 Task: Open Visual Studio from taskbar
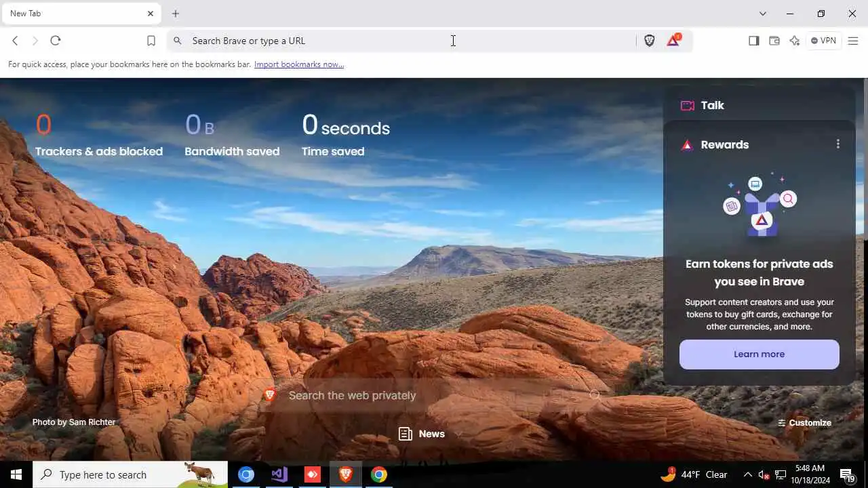(x=279, y=474)
